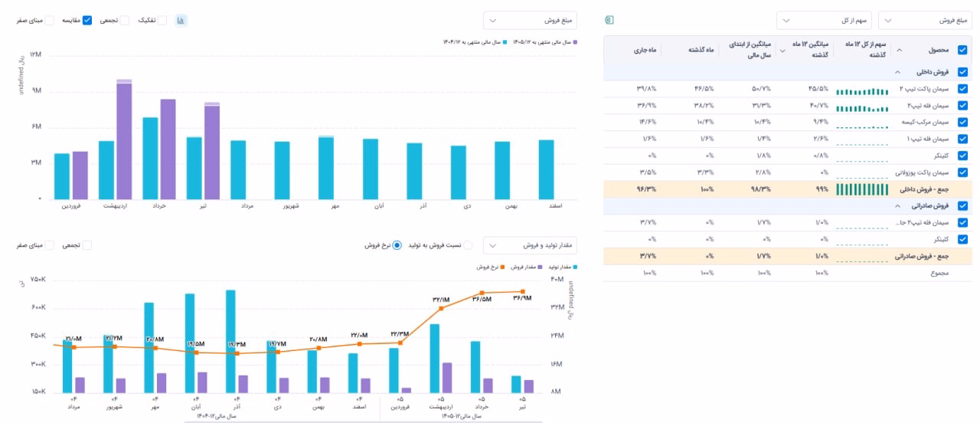Screen dimensions: 980x423
Task: Open the مبلغ فروش dropdown above top chart
Action: coord(531,20)
